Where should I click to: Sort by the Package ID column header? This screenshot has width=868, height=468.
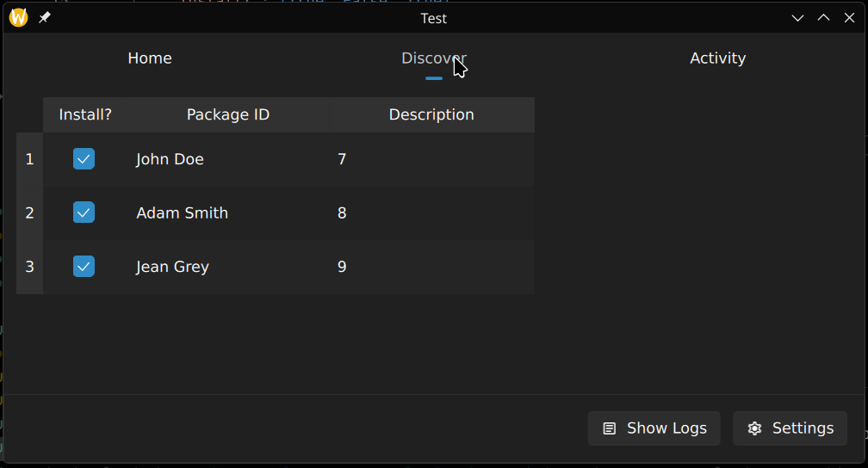228,114
